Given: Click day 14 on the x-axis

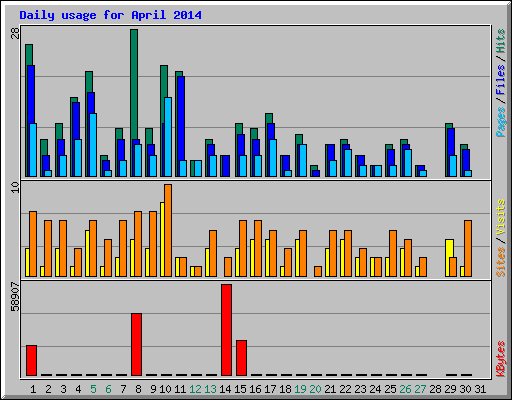Looking at the screenshot, I should [x=225, y=389].
